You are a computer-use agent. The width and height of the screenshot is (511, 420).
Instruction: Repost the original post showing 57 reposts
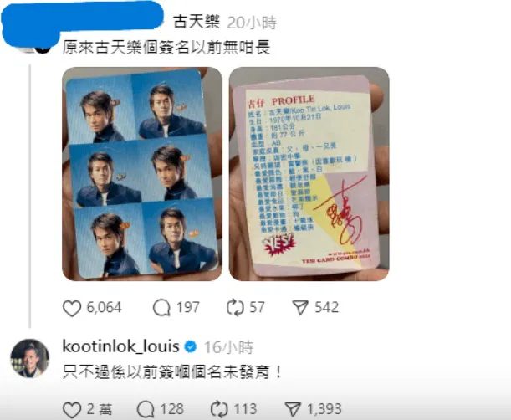click(235, 308)
